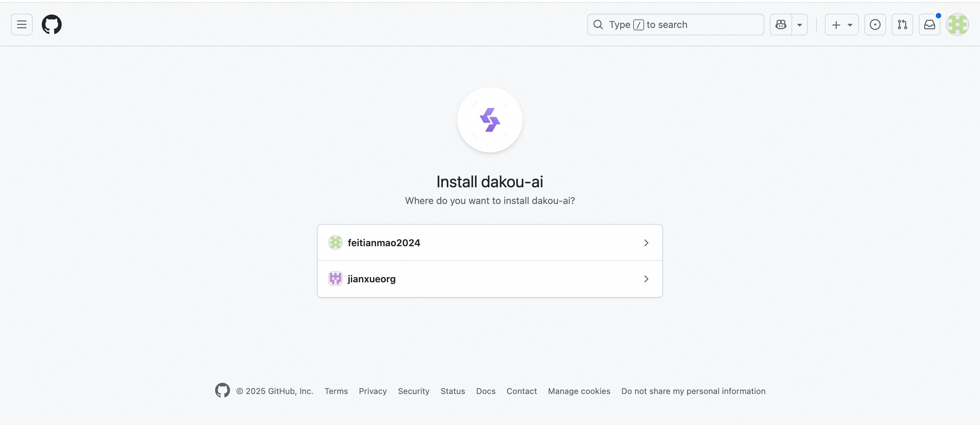
Task: Open the Create new plus menu
Action: (x=842, y=25)
